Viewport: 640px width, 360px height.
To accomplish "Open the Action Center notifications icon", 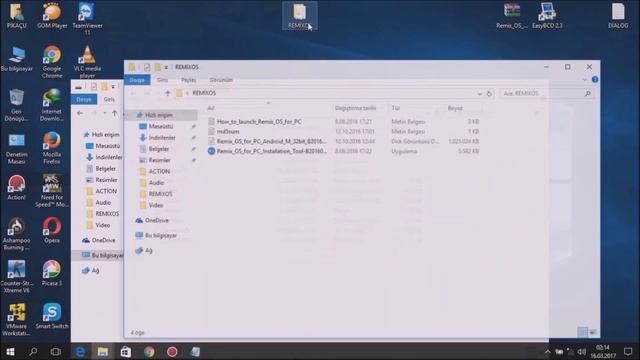I will (628, 351).
